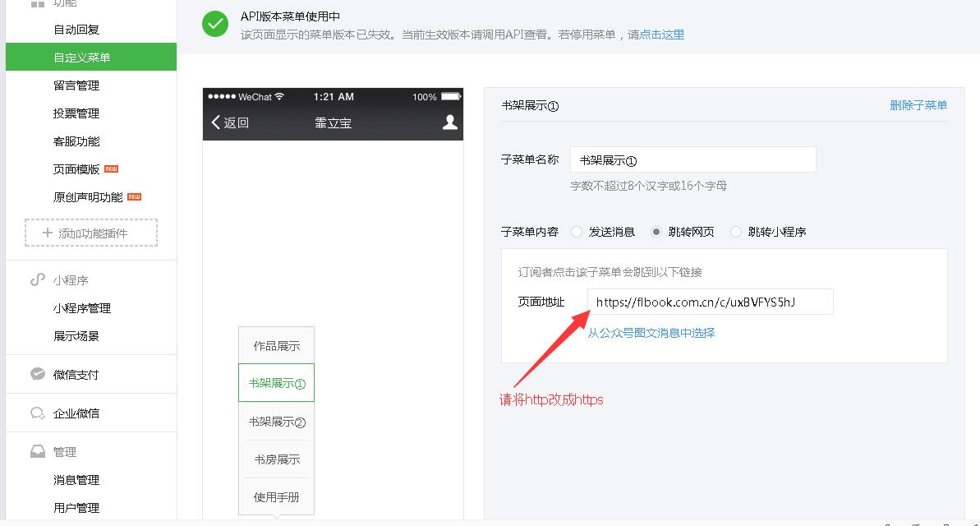This screenshot has height=526, width=980.
Task: Click the 添加功能插件 button
Action: [x=91, y=233]
